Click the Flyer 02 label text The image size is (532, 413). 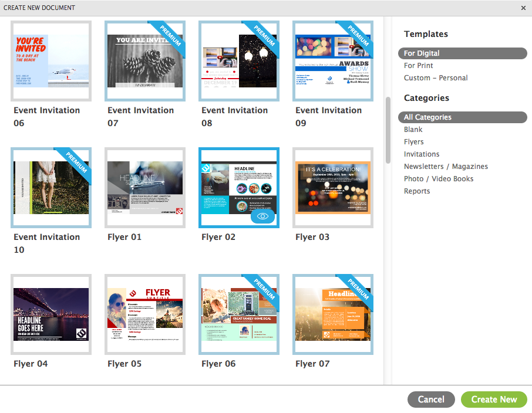click(218, 237)
